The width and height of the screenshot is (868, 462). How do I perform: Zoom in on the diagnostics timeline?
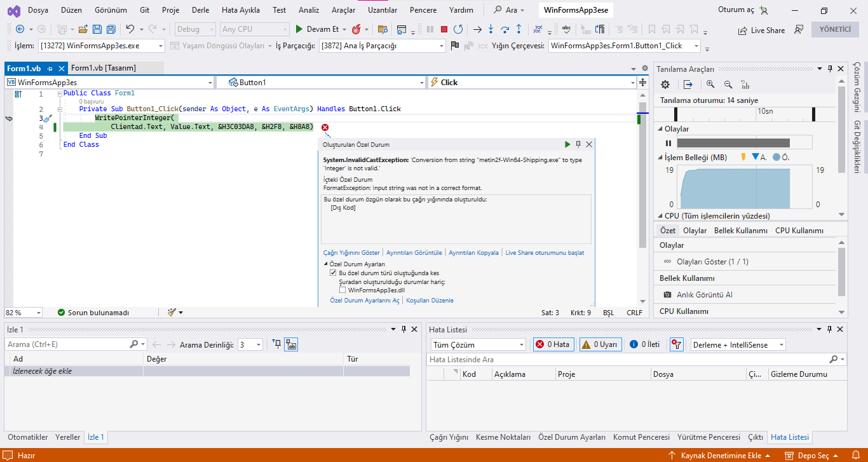pos(710,85)
